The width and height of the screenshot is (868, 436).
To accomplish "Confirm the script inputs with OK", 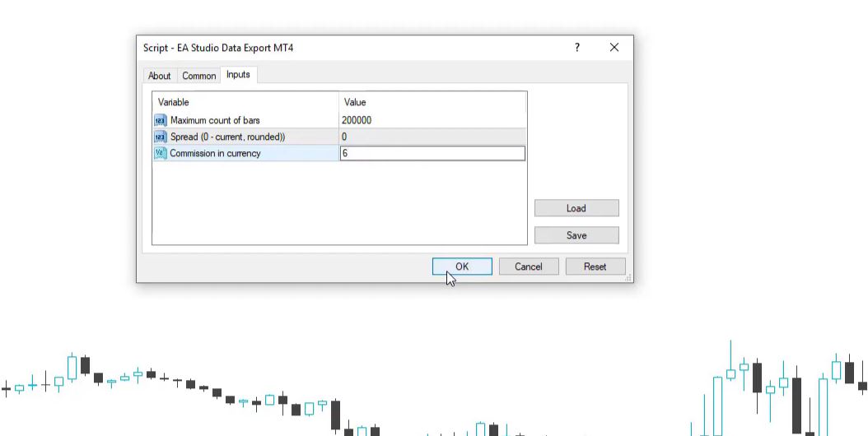I will tap(462, 267).
